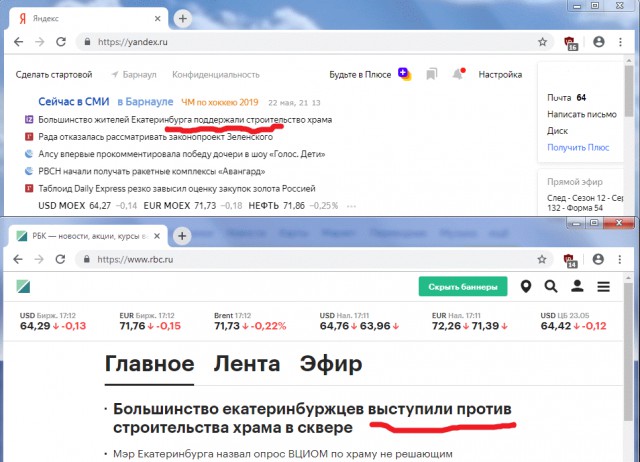Screen dimensions: 640x462
Task: Click НЕФТЬ 71,86 quote
Action: pyautogui.click(x=293, y=206)
